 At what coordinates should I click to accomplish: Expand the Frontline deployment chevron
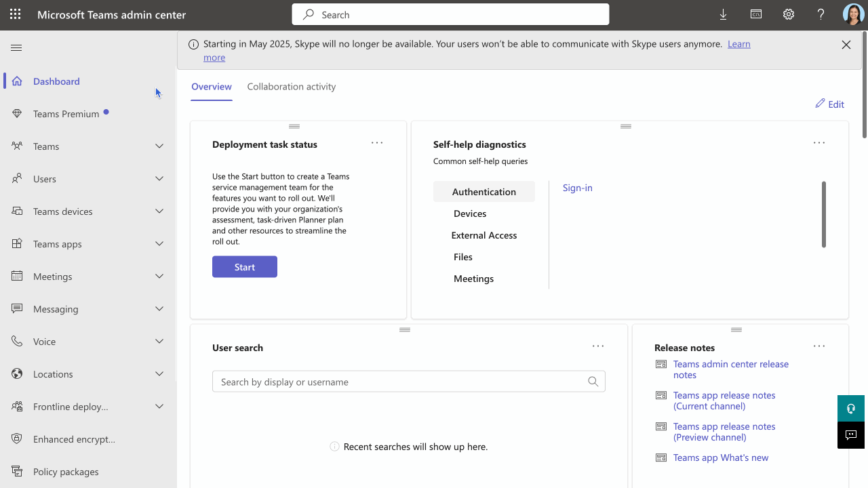[x=159, y=406]
